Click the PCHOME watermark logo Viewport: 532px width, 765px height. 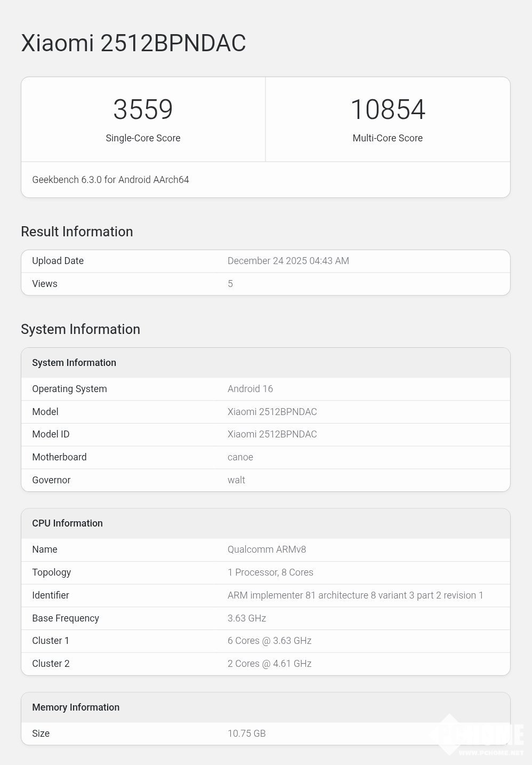point(480,736)
